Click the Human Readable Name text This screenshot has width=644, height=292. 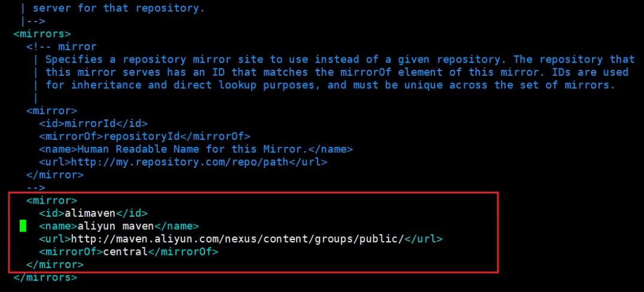193,149
